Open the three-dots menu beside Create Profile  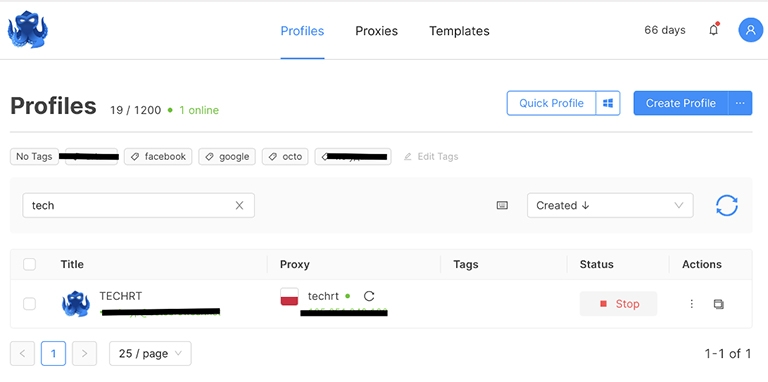(740, 103)
